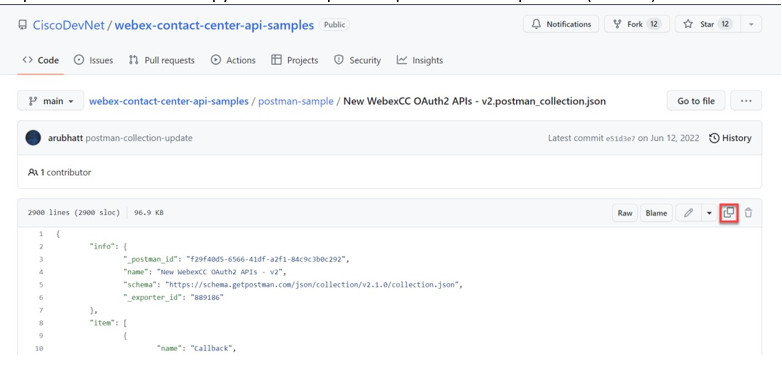Switch to the Insights tab

click(x=419, y=60)
